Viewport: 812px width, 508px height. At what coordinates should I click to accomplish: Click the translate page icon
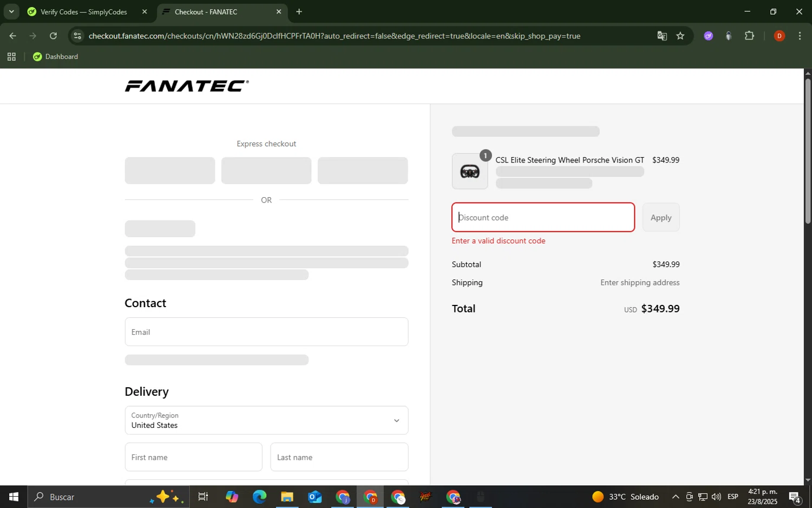pyautogui.click(x=662, y=36)
